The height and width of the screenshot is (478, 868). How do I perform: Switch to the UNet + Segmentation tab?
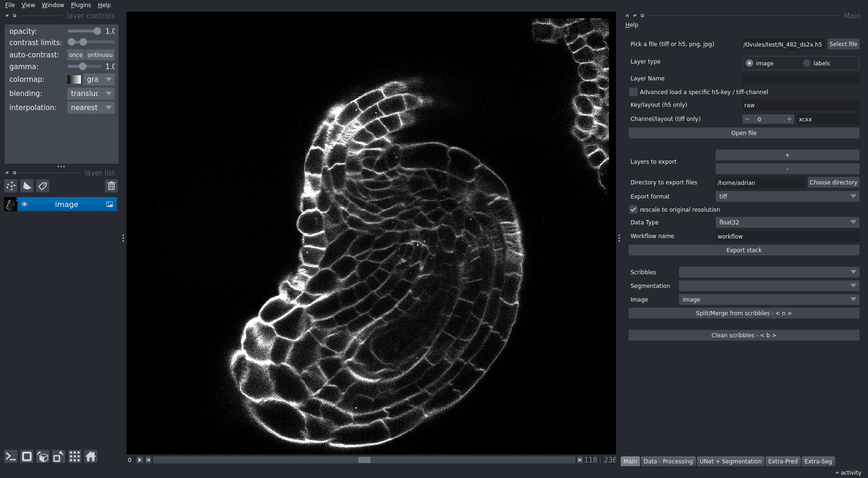point(730,461)
